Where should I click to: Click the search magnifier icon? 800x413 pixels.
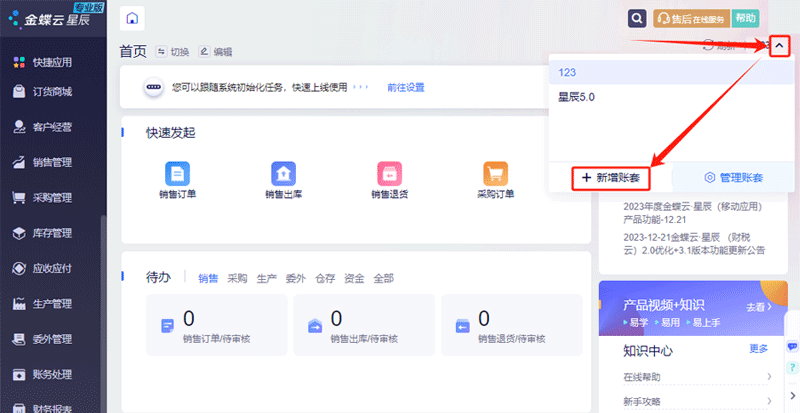click(637, 19)
